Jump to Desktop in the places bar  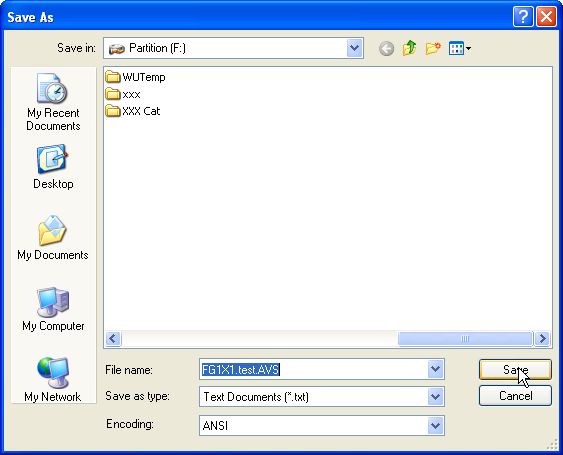(x=53, y=167)
